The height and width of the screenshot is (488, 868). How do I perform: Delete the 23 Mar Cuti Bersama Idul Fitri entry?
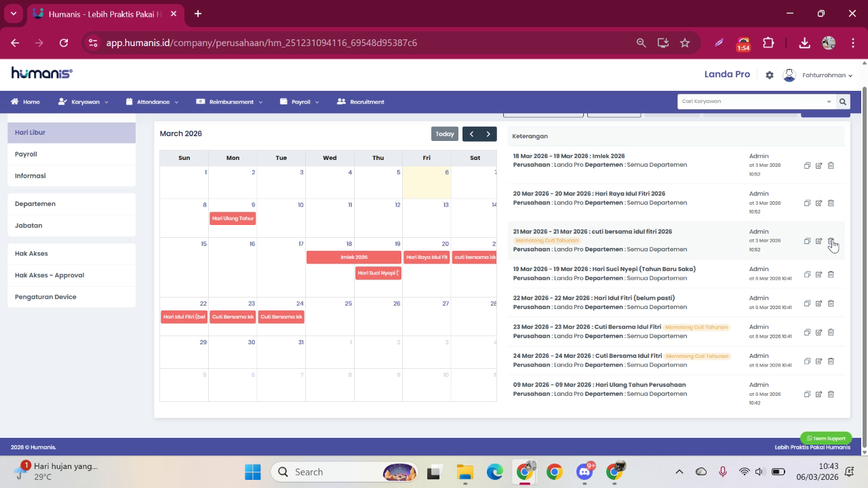pyautogui.click(x=831, y=332)
